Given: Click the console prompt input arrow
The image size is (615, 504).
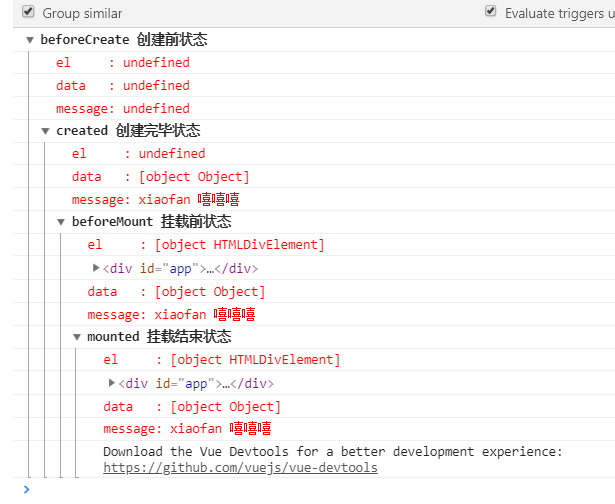Looking at the screenshot, I should [26, 489].
